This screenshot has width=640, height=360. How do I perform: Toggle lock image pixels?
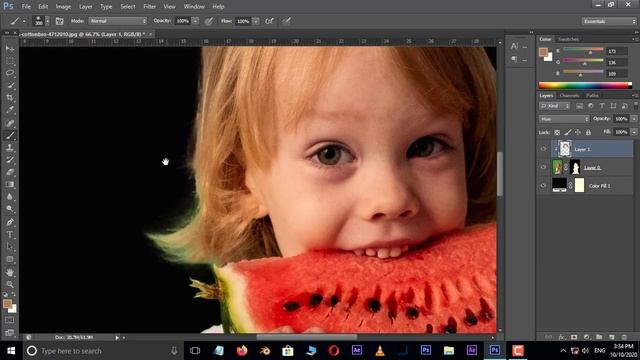(x=568, y=132)
